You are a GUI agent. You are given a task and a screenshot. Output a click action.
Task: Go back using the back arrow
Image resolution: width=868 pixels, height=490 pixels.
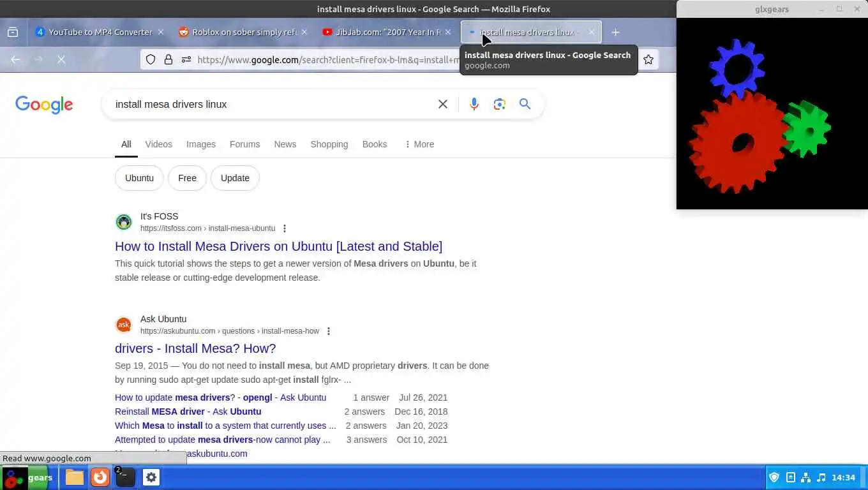pyautogui.click(x=15, y=59)
